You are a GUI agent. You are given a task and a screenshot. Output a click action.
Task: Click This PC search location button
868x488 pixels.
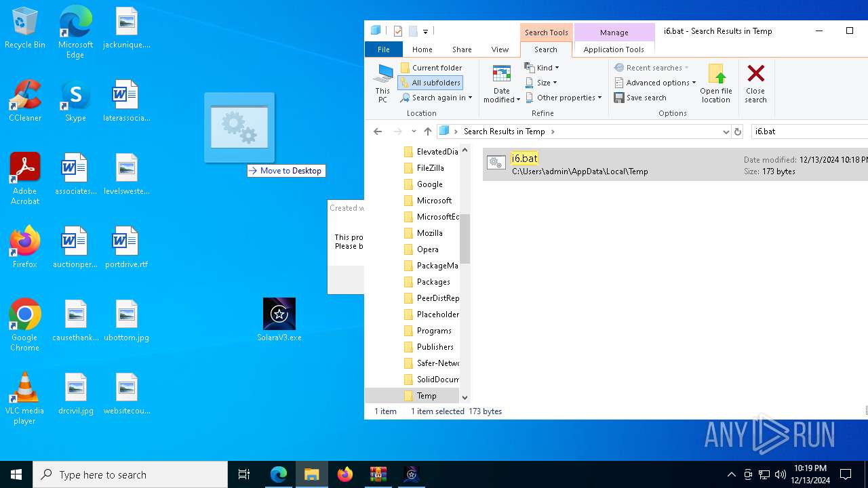click(383, 84)
